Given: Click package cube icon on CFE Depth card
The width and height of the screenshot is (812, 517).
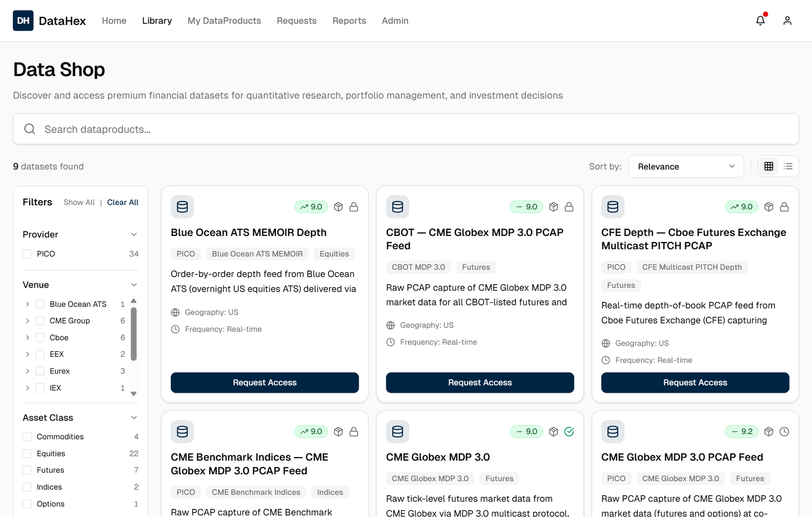Looking at the screenshot, I should pyautogui.click(x=769, y=207).
